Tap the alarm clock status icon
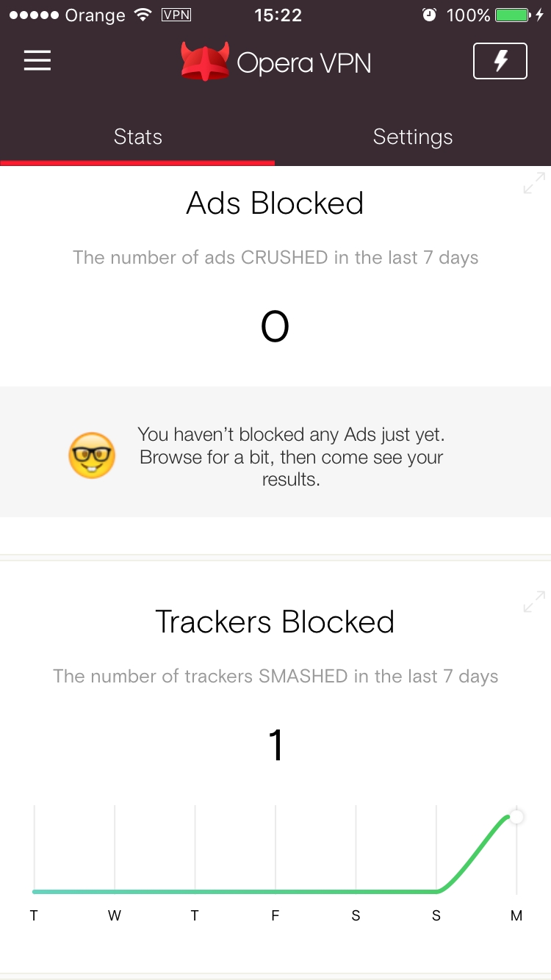 [430, 15]
